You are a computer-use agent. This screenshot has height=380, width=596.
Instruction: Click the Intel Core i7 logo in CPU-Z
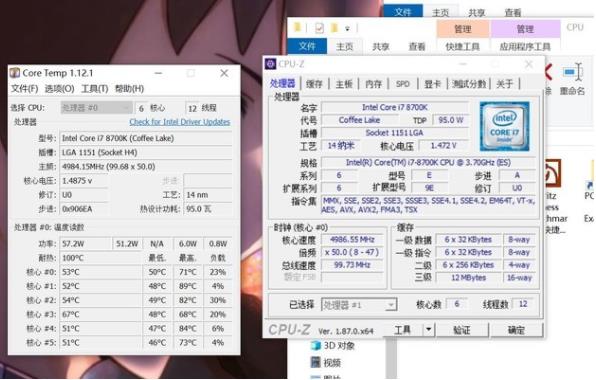pyautogui.click(x=504, y=126)
